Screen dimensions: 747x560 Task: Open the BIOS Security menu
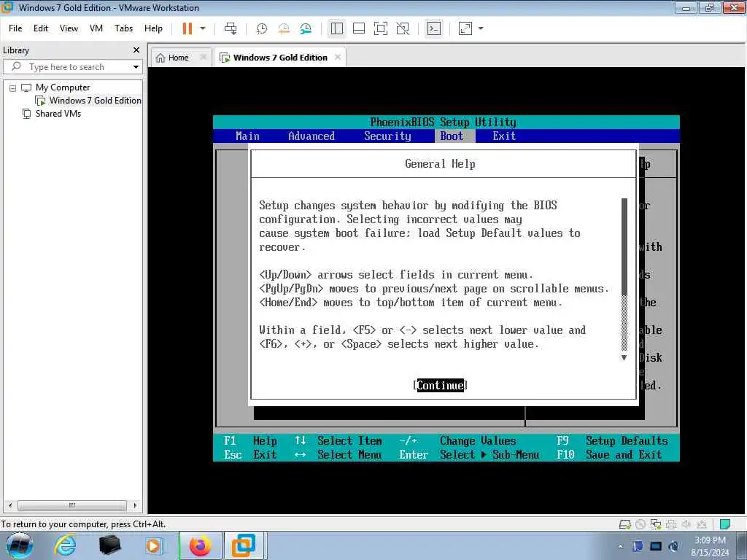point(387,136)
